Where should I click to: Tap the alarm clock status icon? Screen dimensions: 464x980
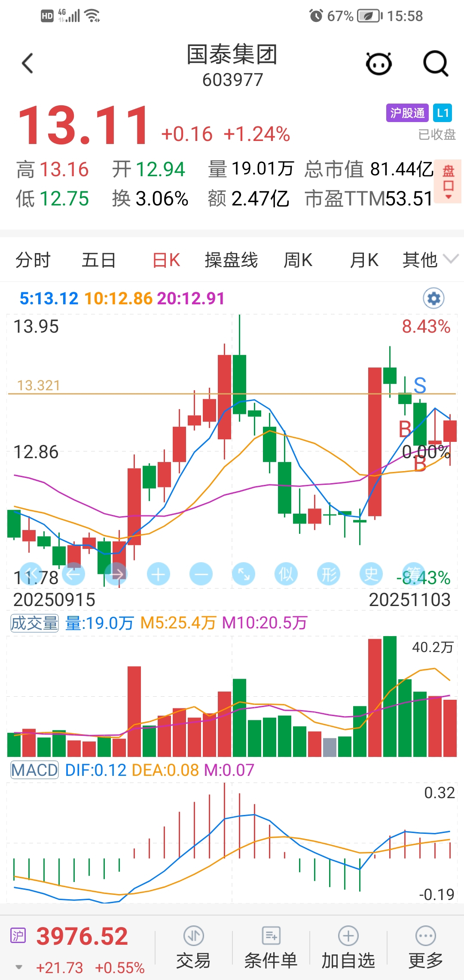coord(316,16)
